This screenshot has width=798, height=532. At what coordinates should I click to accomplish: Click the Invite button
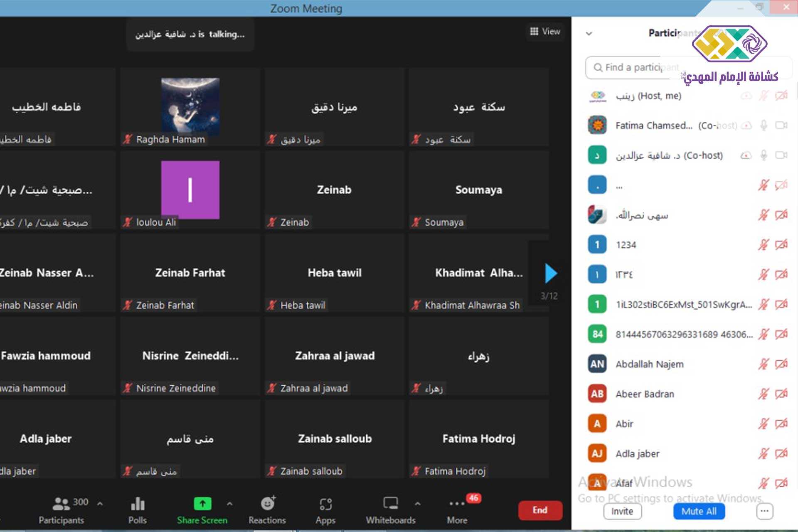coord(622,511)
